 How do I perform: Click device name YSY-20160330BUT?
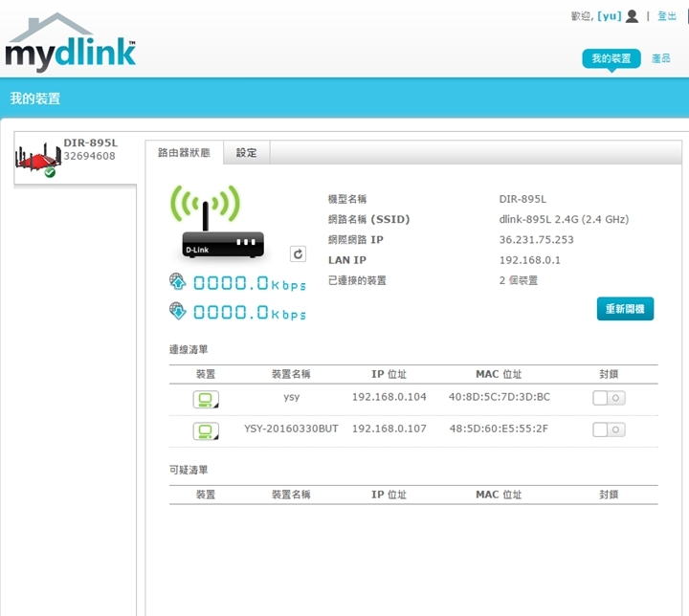(291, 429)
